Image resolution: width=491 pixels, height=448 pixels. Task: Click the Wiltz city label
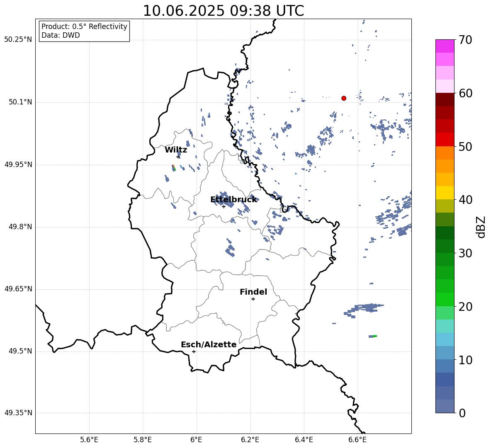click(x=176, y=150)
